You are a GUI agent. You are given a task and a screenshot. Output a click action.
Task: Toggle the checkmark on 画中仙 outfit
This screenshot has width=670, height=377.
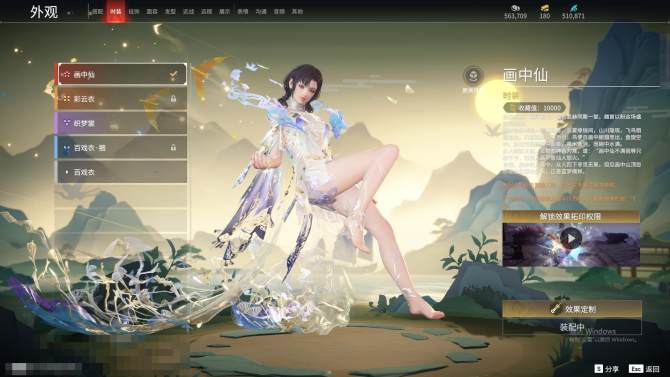tap(173, 75)
